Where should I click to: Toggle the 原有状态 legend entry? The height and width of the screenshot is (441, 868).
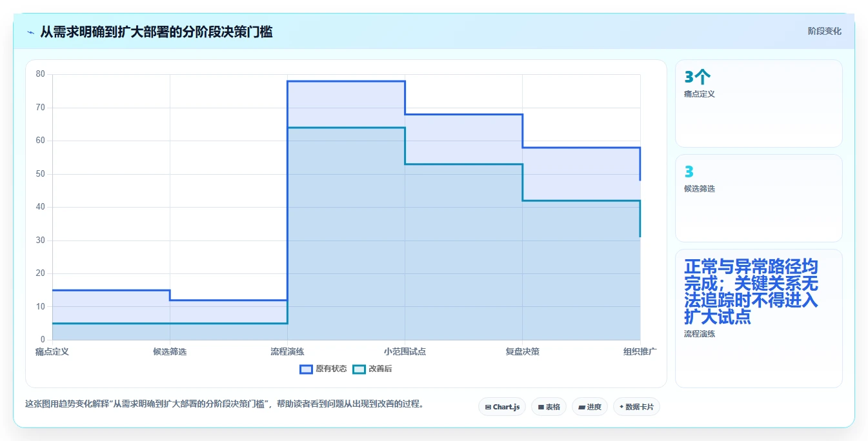[x=323, y=369]
